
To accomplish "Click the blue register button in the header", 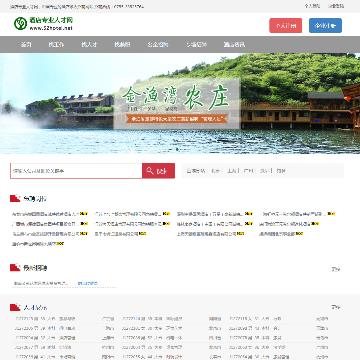I will tap(325, 26).
